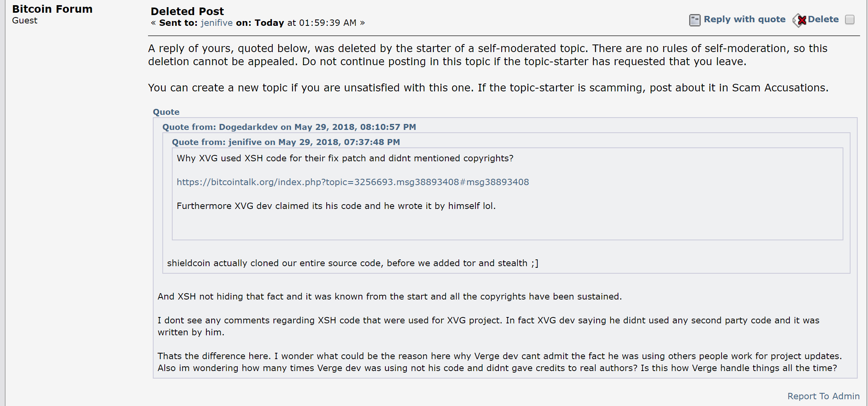Screen dimensions: 868x406
Task: Tick the checkbox beside Delete
Action: click(850, 20)
